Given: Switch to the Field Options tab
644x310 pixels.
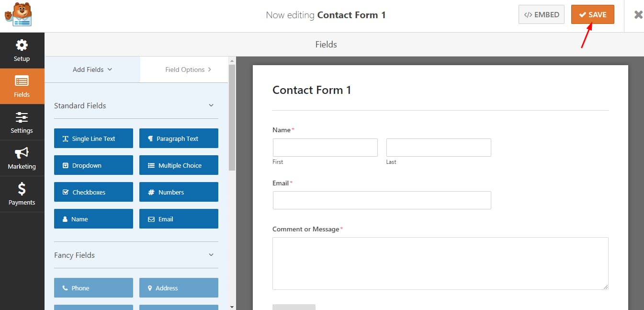Looking at the screenshot, I should pos(186,69).
